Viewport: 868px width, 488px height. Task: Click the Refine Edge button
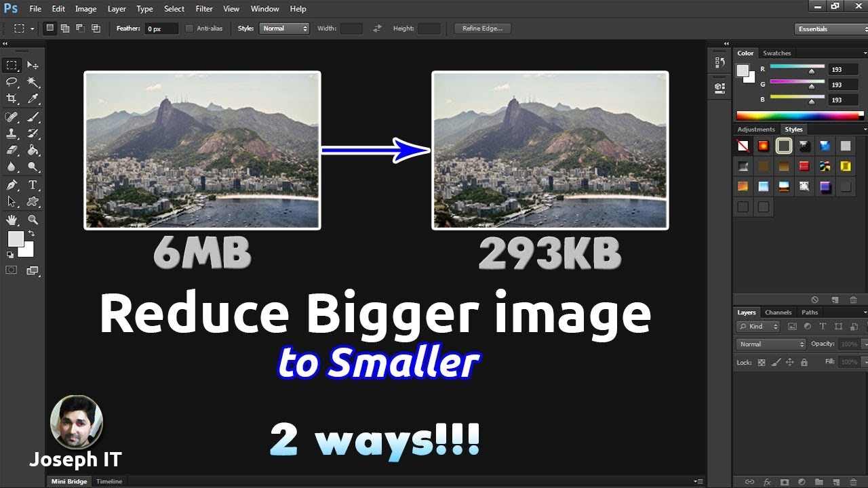[x=483, y=28]
